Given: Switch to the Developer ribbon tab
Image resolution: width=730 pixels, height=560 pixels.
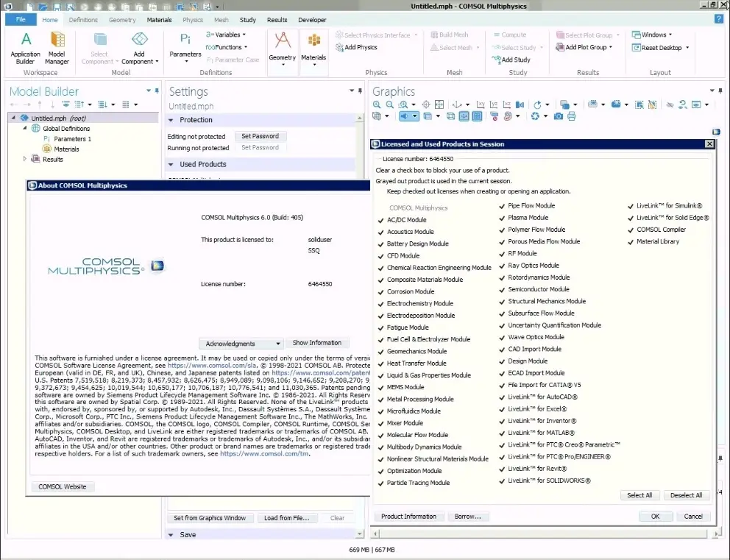Looking at the screenshot, I should pyautogui.click(x=313, y=20).
